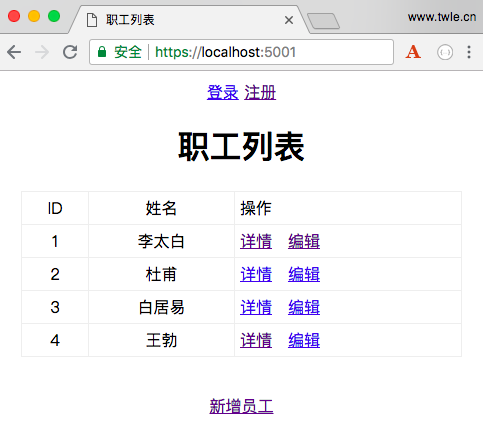Click 编辑 for 杜甫

coord(304,274)
